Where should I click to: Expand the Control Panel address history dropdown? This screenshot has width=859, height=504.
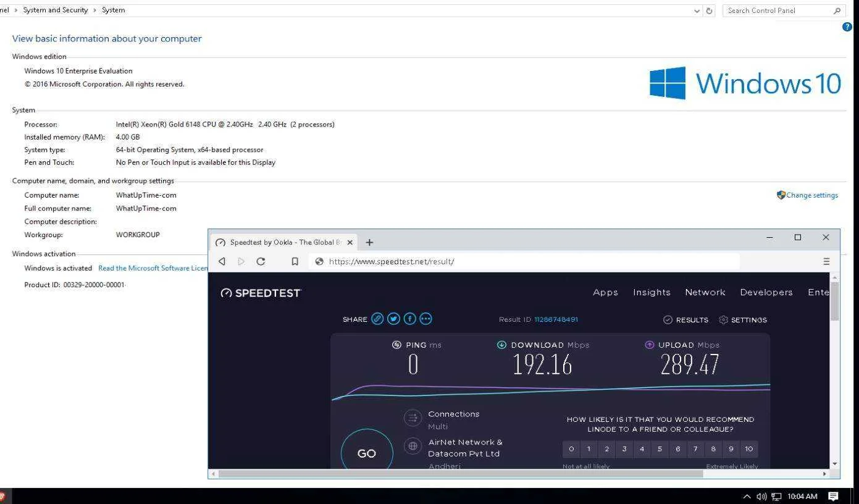tap(697, 10)
